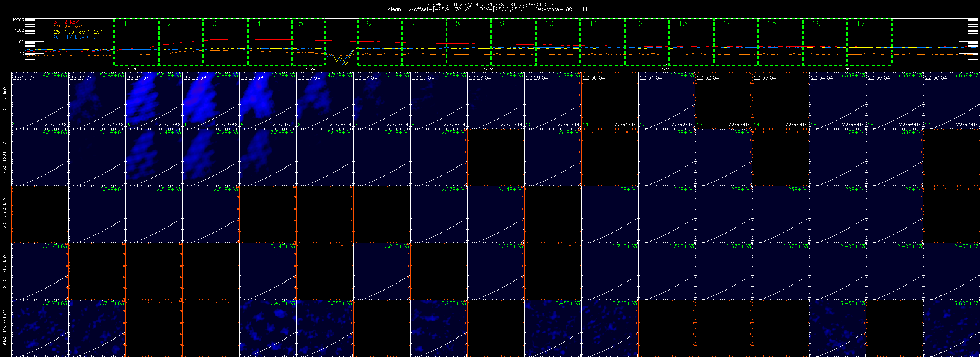The height and width of the screenshot is (357, 980).
Task: Select the 3.0-6.0 keV image starting 22:36:04
Action: (x=952, y=100)
